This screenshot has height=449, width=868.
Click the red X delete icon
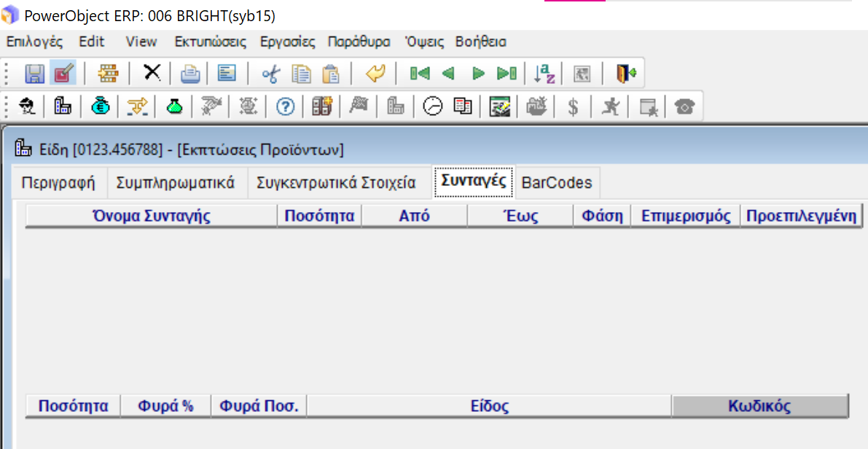[x=152, y=73]
